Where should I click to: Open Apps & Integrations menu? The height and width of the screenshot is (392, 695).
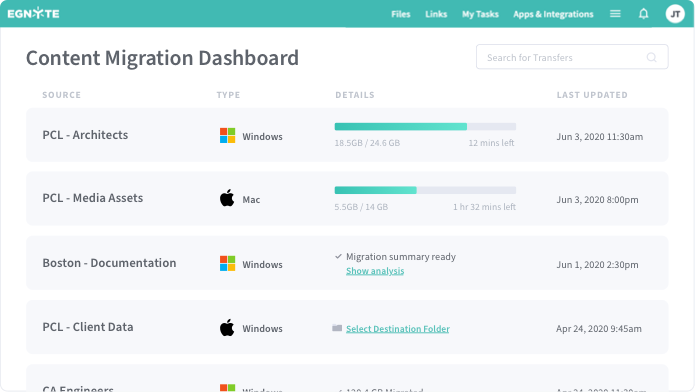coord(553,14)
